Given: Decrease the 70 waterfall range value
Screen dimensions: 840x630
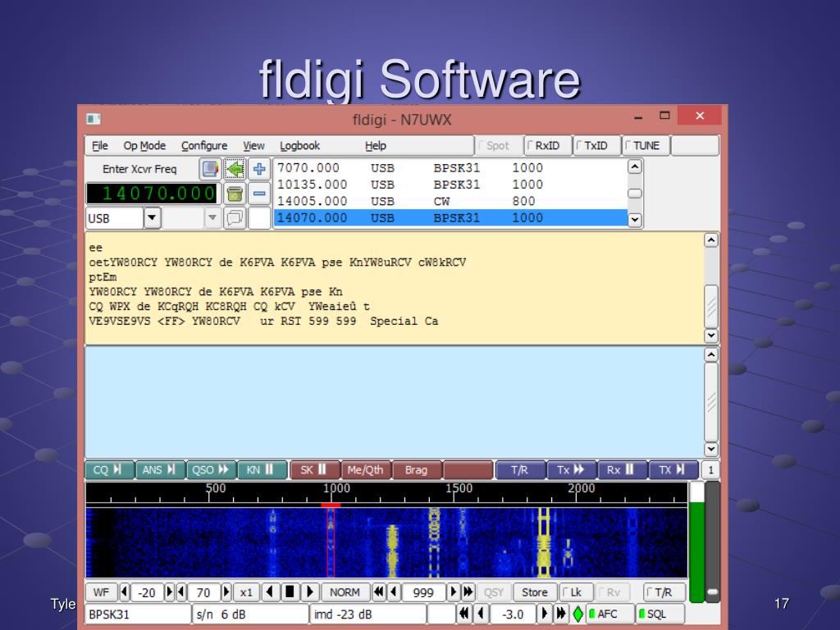Looking at the screenshot, I should (181, 592).
